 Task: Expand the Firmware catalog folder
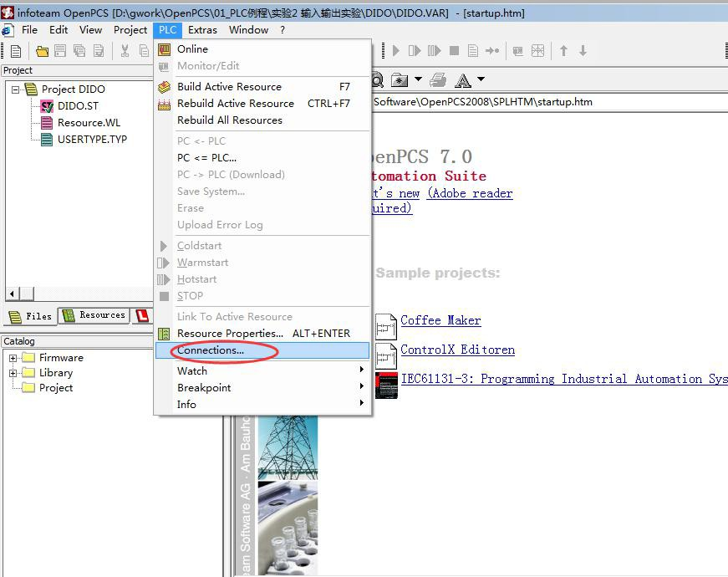(x=13, y=358)
